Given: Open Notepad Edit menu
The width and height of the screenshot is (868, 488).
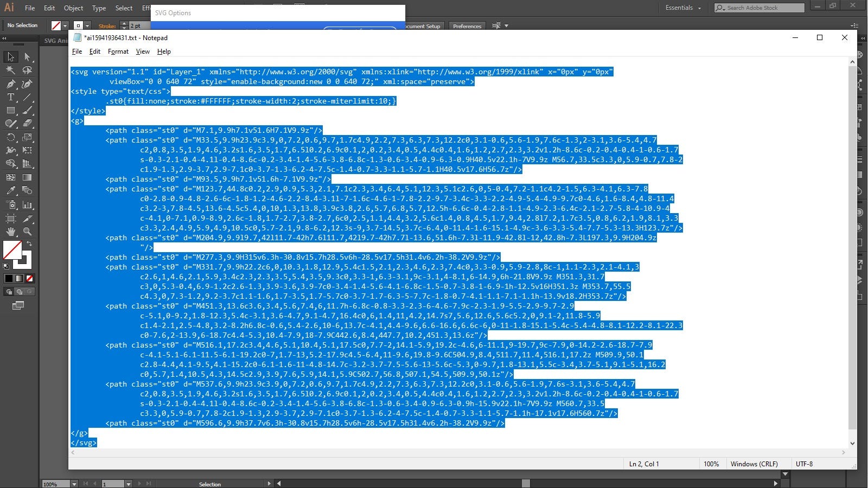Looking at the screenshot, I should (95, 52).
